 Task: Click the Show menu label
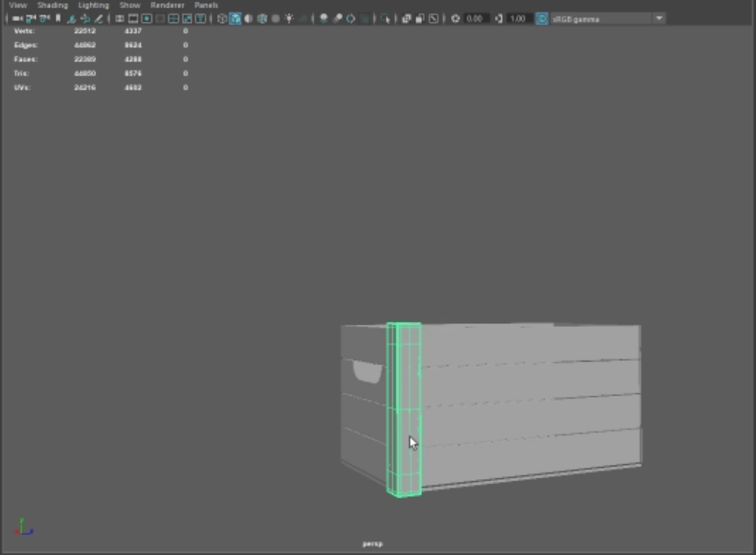pos(130,5)
